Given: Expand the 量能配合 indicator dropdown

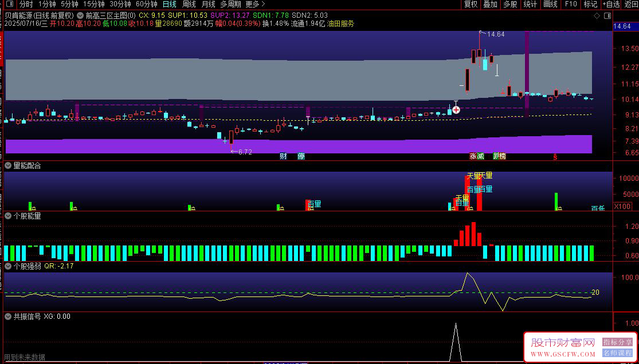Looking at the screenshot, I should [x=8, y=166].
